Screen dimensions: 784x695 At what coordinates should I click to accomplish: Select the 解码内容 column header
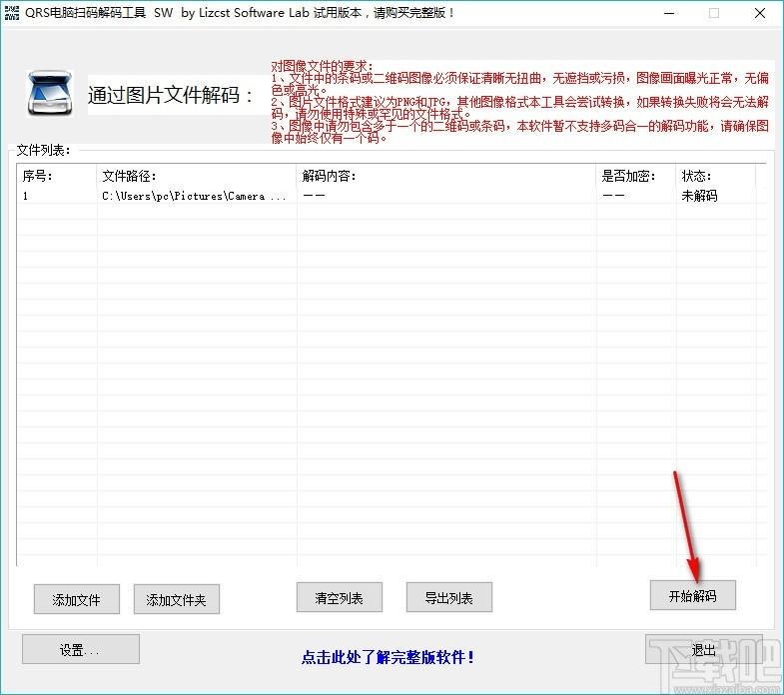pyautogui.click(x=446, y=176)
